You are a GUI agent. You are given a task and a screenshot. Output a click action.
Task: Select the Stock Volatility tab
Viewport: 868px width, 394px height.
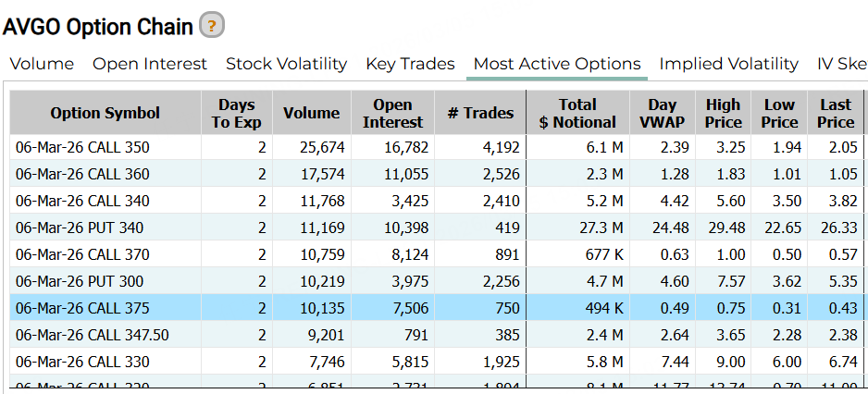coord(286,64)
